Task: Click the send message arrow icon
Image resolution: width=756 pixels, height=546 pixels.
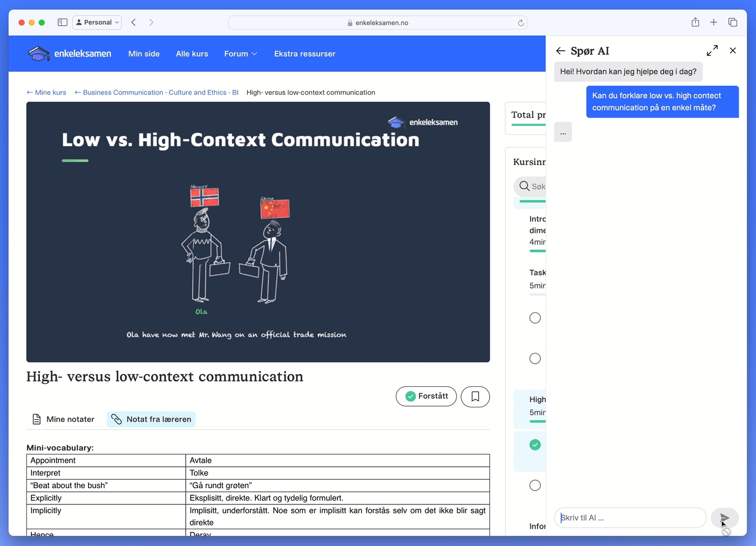Action: [x=724, y=518]
